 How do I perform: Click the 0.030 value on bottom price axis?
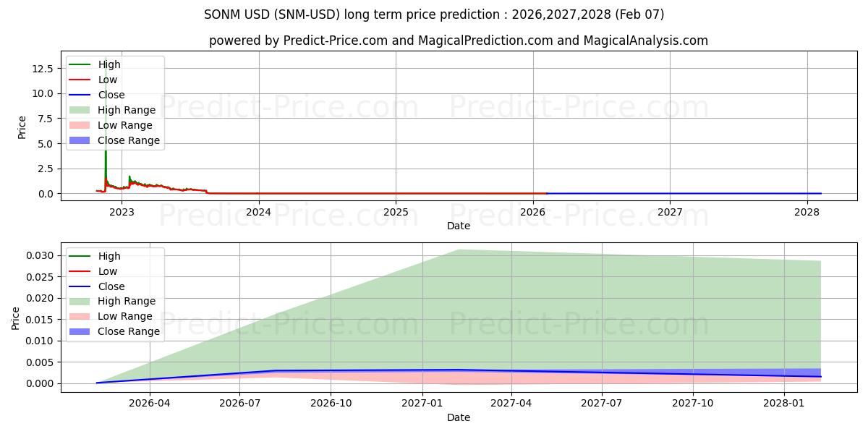coord(38,256)
